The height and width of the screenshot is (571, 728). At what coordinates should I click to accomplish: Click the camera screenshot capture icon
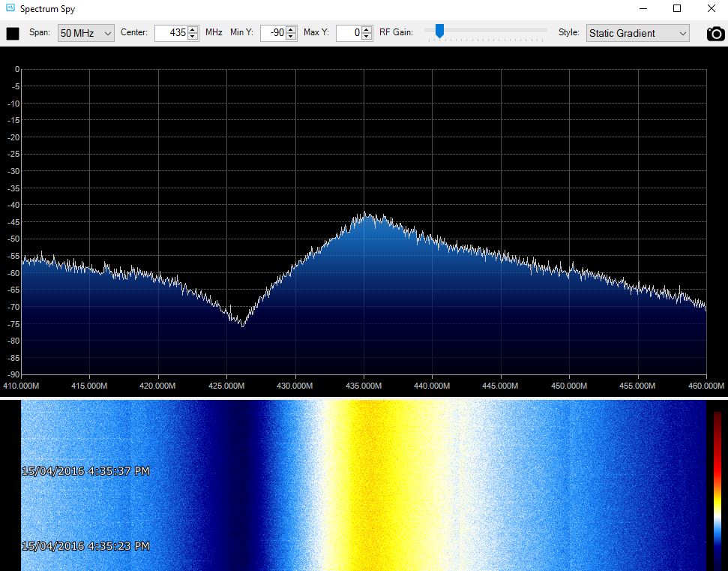pyautogui.click(x=716, y=33)
